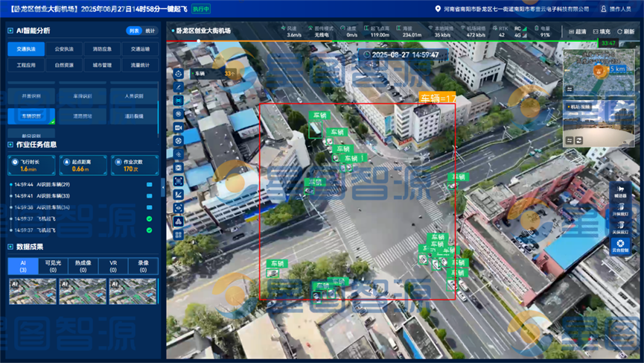Screen dimensions: 644x363
Task: Click the 填充 fill button
Action: tap(602, 31)
